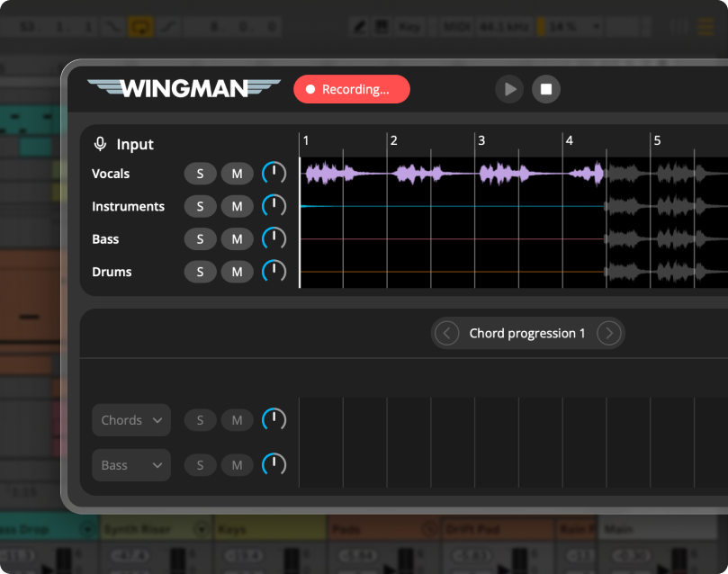Mute the Chords output track

tap(237, 420)
